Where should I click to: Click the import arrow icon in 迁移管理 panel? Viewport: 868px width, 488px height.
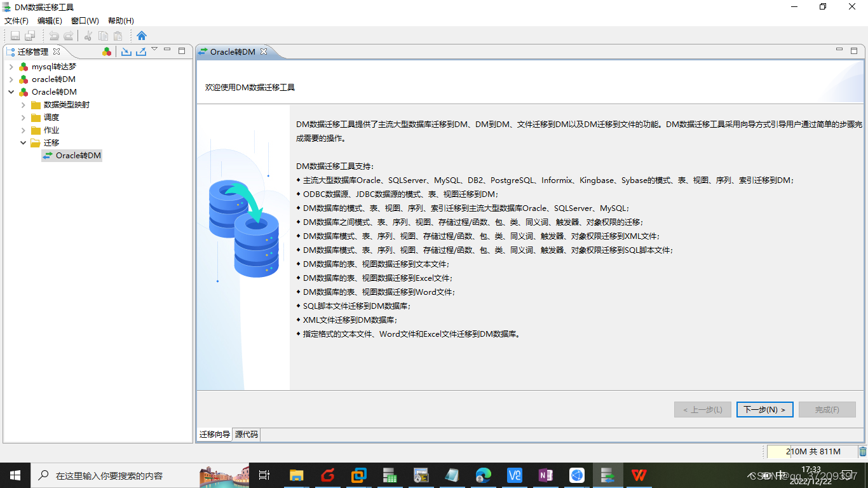click(x=126, y=51)
